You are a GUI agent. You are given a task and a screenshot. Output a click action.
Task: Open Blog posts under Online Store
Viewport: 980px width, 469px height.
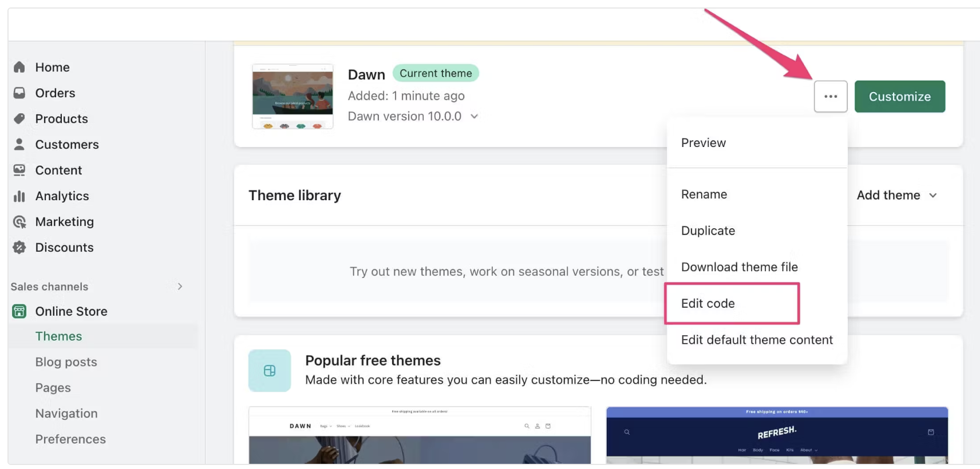click(x=66, y=362)
